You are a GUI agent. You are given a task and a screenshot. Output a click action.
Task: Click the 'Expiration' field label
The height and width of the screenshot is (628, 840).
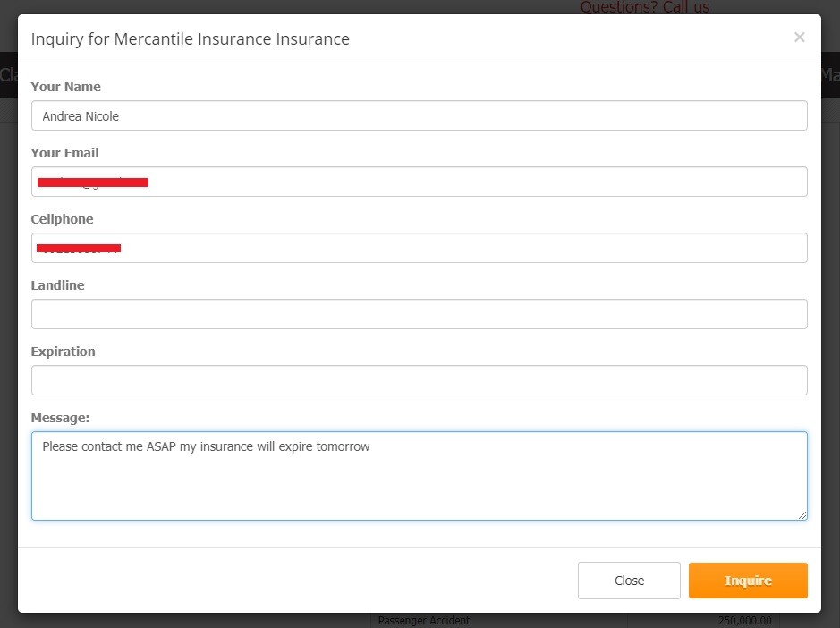63,352
